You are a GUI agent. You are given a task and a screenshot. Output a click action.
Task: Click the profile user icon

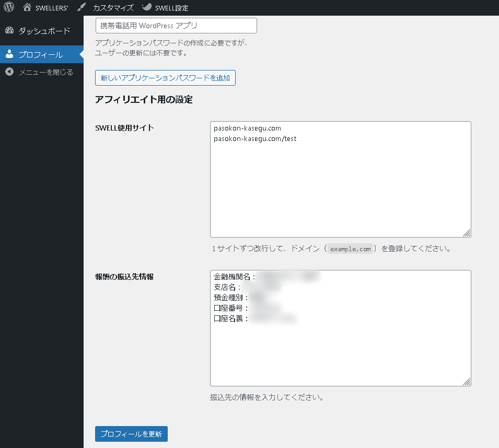coord(9,54)
